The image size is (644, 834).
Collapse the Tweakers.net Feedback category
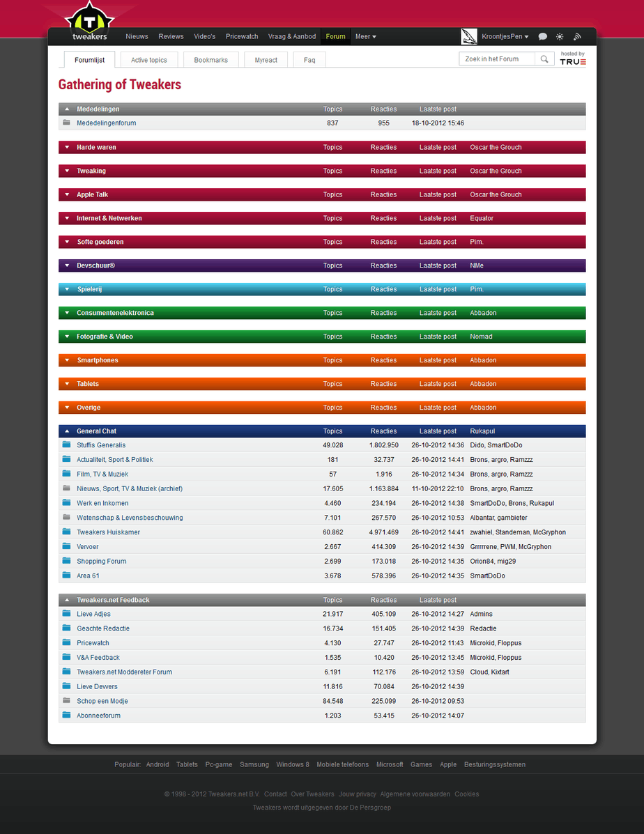click(x=67, y=600)
